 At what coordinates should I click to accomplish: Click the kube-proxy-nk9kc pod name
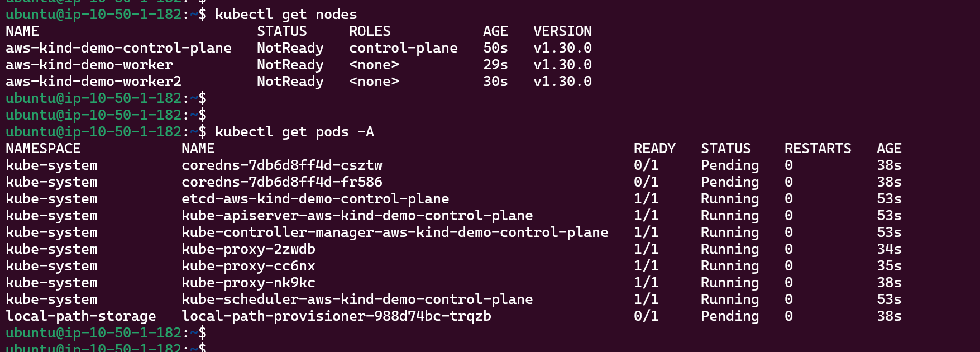pos(248,283)
